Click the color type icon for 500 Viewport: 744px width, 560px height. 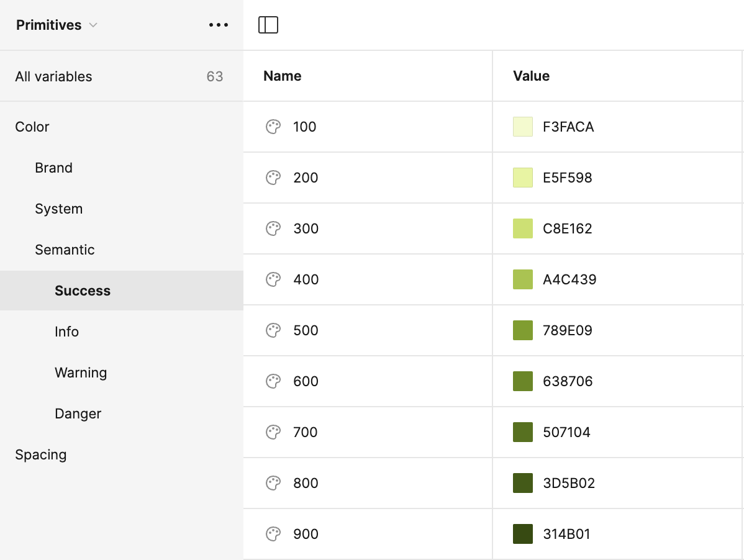pyautogui.click(x=273, y=330)
